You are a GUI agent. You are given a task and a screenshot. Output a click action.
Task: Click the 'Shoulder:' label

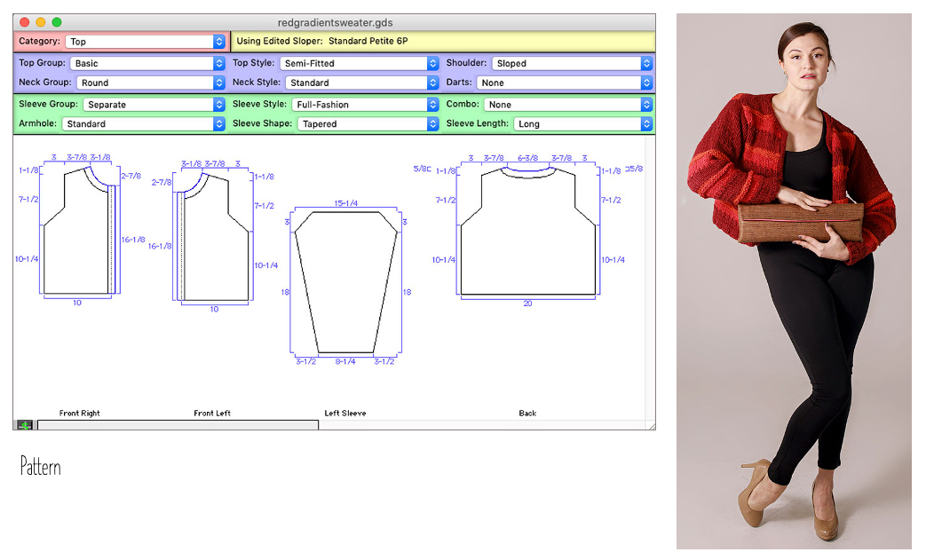coord(466,62)
